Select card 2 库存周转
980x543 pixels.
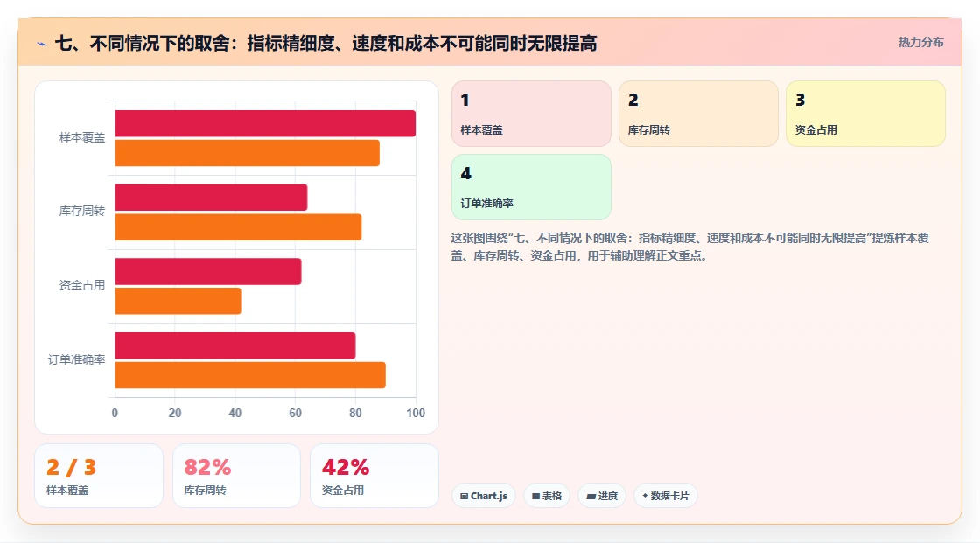coord(698,114)
